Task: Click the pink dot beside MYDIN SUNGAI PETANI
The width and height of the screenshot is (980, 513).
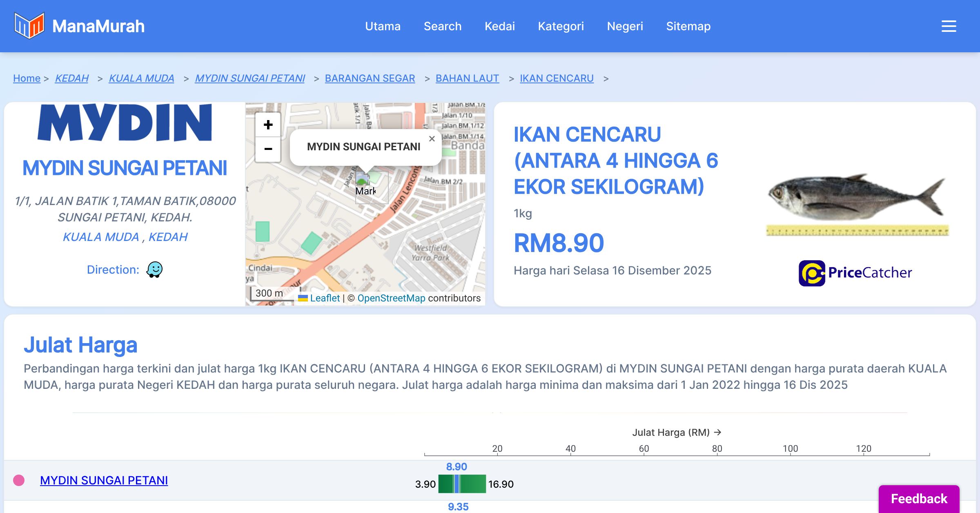Action: click(19, 480)
